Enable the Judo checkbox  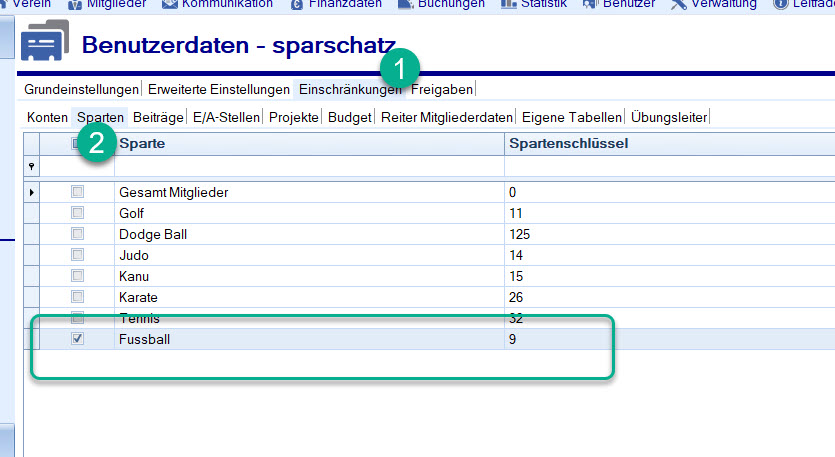coord(77,255)
